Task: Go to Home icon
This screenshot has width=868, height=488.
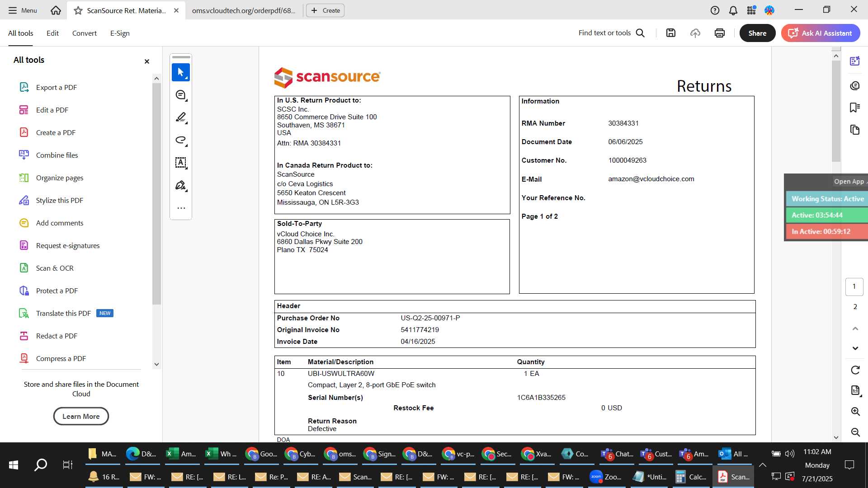Action: click(x=56, y=10)
